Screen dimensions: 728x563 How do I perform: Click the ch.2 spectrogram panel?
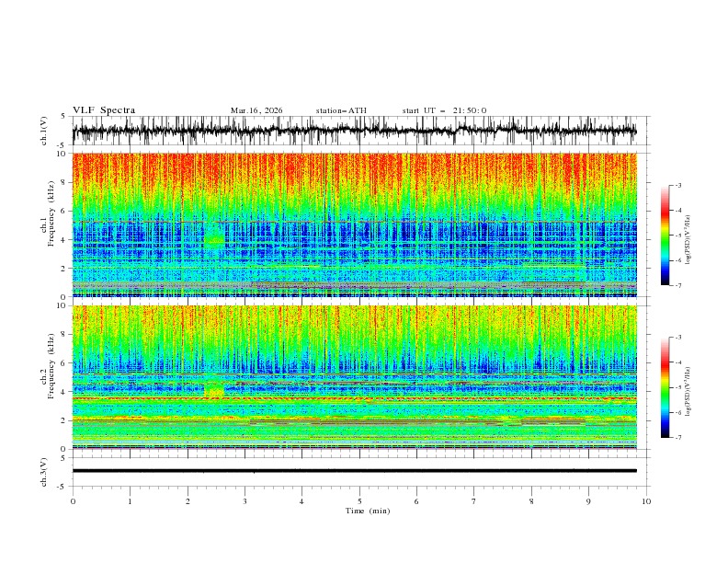pyautogui.click(x=354, y=377)
